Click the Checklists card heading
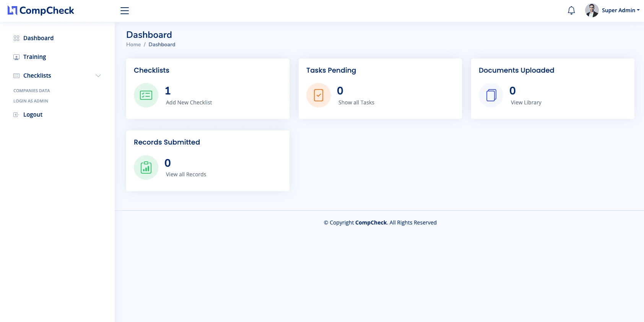The height and width of the screenshot is (322, 644). tap(151, 70)
